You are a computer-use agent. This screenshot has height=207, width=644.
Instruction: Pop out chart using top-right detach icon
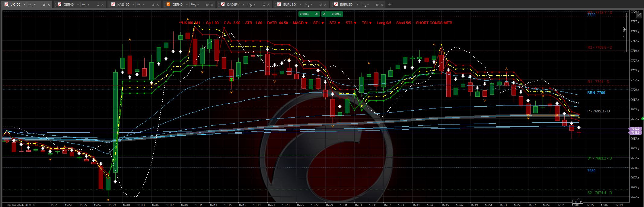click(639, 15)
